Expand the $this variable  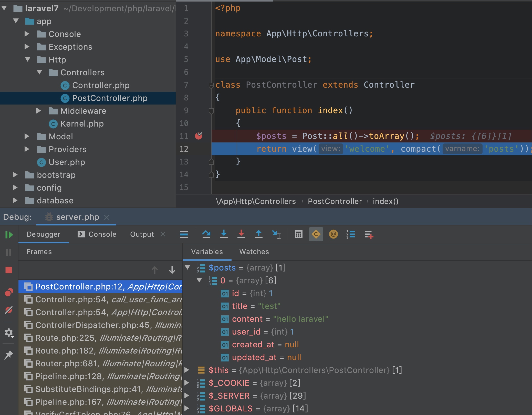(x=187, y=370)
